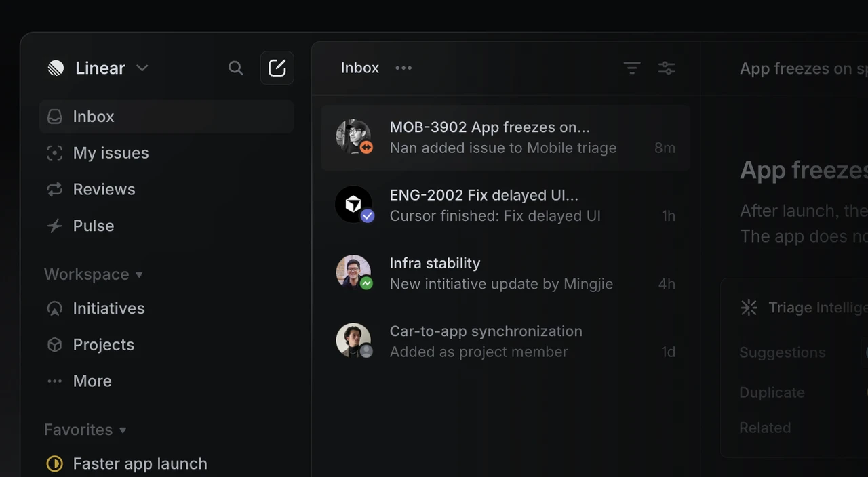Viewport: 868px width, 477px height.
Task: Click the Triage Intelligence sparkle icon
Action: coord(749,308)
